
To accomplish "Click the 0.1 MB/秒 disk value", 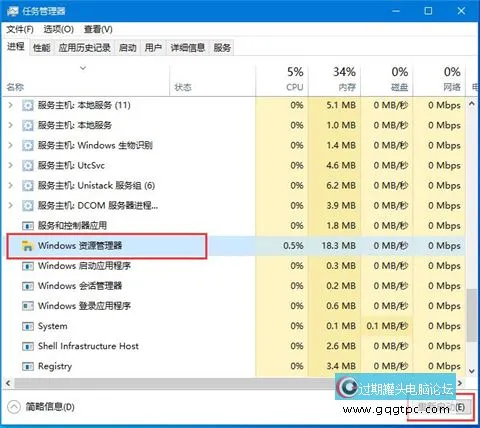I will point(387,326).
